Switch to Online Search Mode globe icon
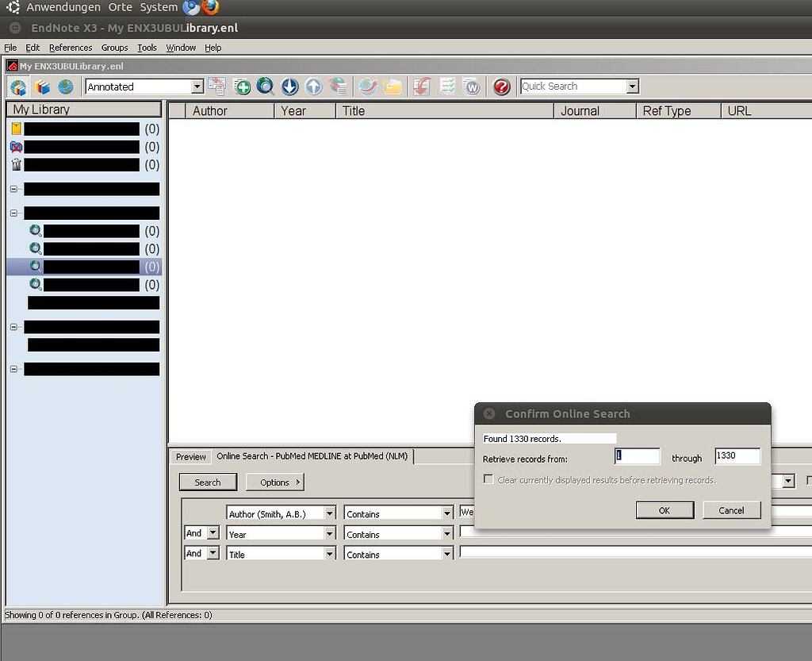 [x=65, y=86]
